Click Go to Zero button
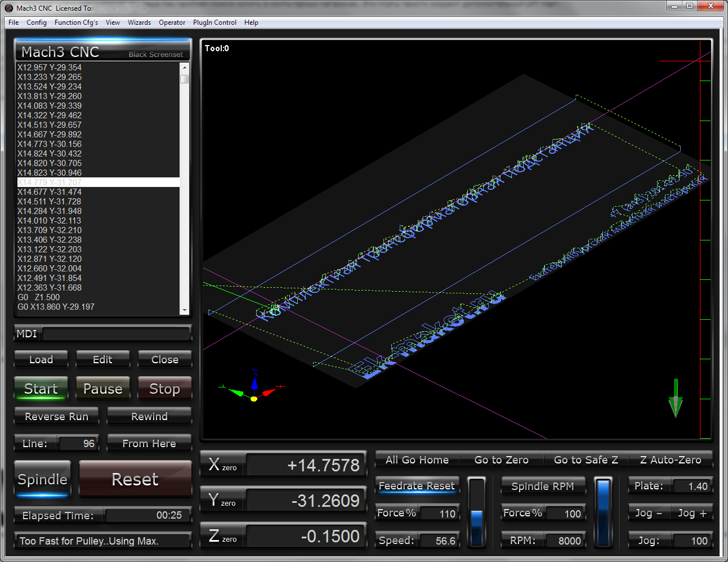728x562 pixels. (x=502, y=460)
